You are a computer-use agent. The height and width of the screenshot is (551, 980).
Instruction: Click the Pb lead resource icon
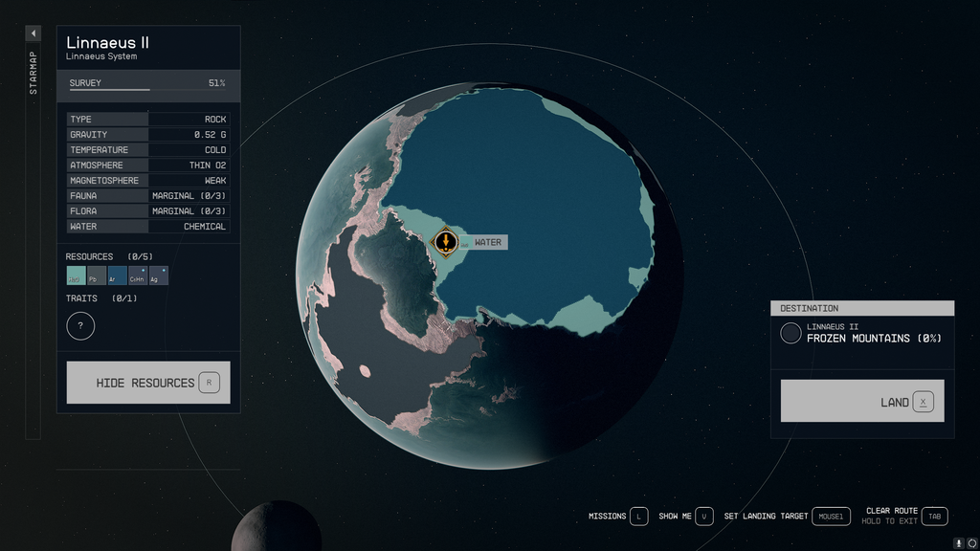point(95,275)
